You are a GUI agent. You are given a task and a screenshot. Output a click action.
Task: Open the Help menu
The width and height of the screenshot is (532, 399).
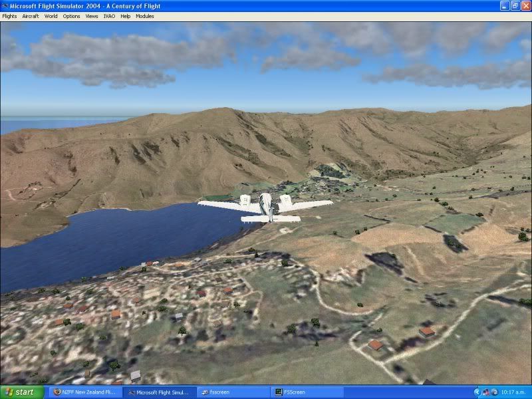[x=125, y=16]
